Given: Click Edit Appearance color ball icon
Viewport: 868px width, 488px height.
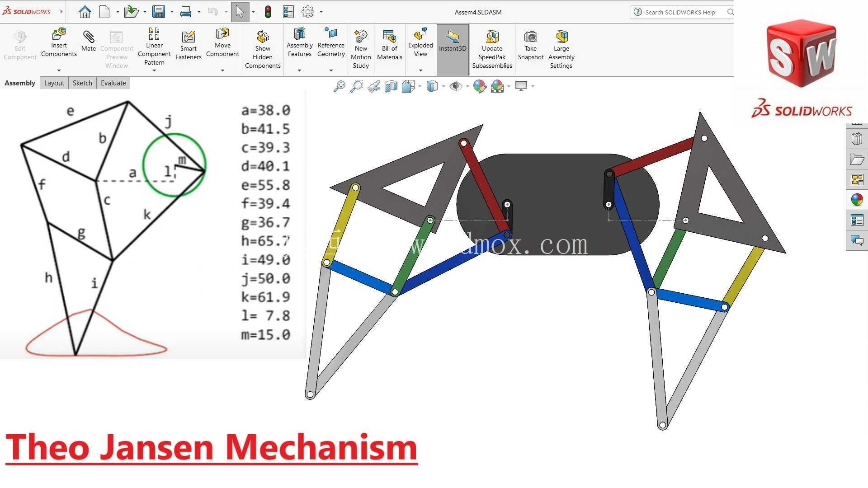Looking at the screenshot, I should pos(480,86).
